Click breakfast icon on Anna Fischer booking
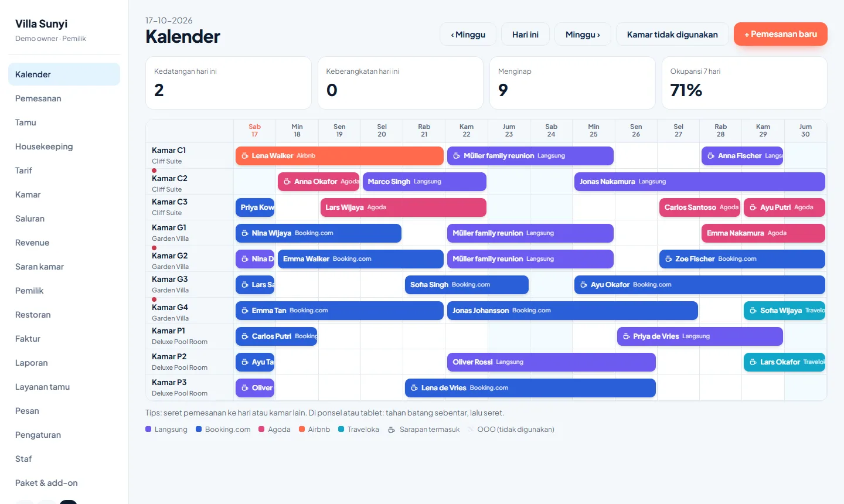This screenshot has width=844, height=504. pyautogui.click(x=711, y=156)
